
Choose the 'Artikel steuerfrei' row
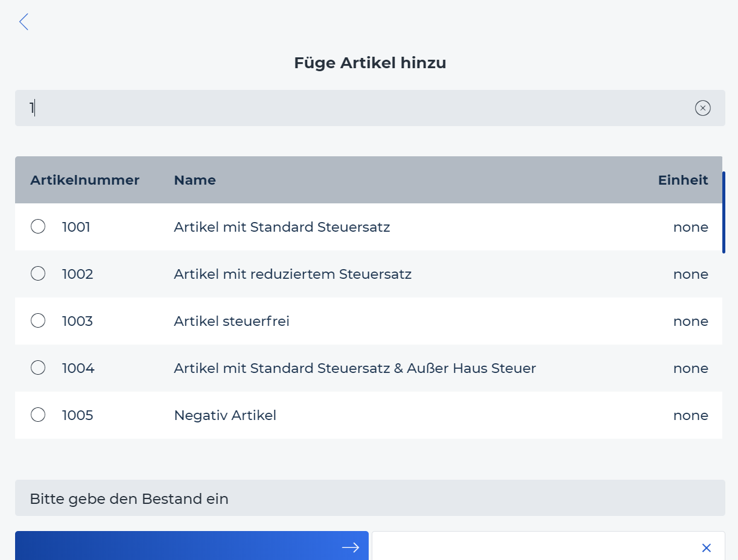coord(369,321)
